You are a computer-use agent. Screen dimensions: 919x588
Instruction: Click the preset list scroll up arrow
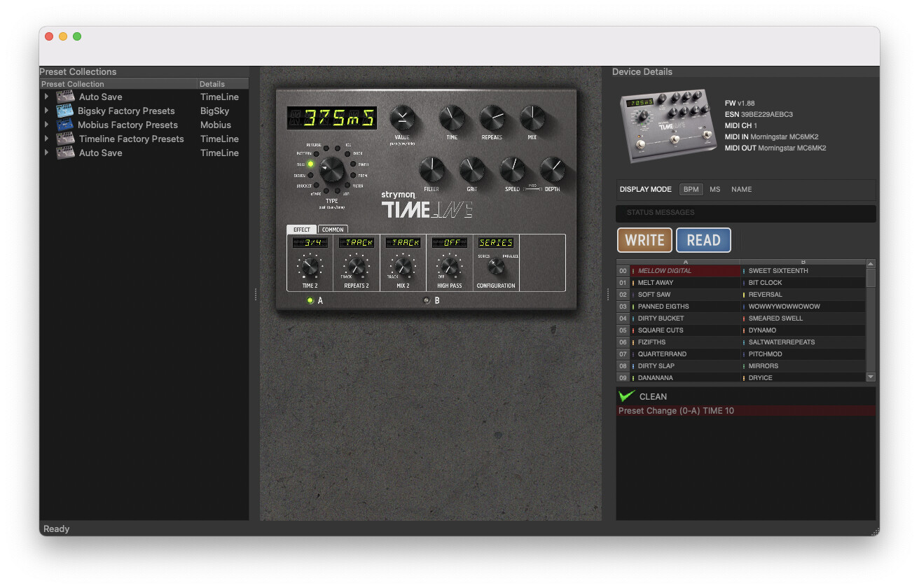click(871, 264)
